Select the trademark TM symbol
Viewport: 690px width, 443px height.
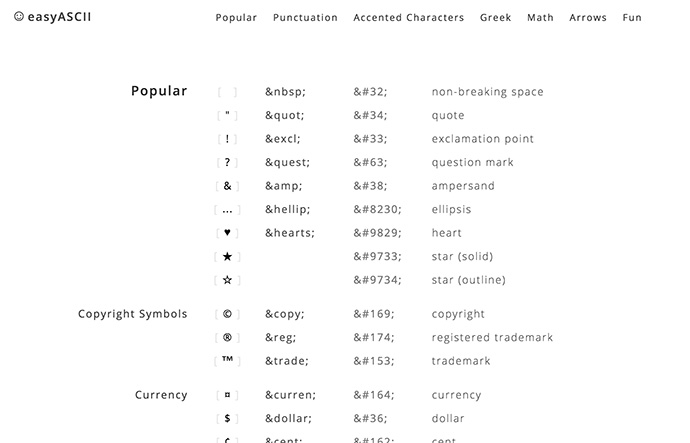tap(227, 361)
